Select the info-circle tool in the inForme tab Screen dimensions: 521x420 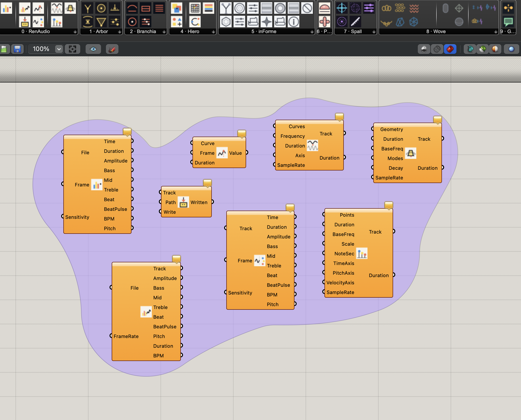(x=294, y=21)
